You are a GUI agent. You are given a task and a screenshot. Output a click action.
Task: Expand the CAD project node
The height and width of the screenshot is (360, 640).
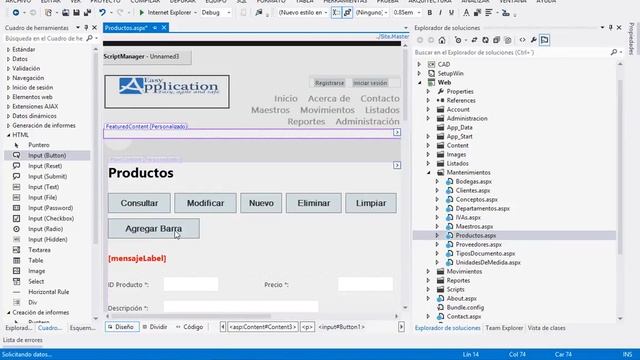coord(419,64)
